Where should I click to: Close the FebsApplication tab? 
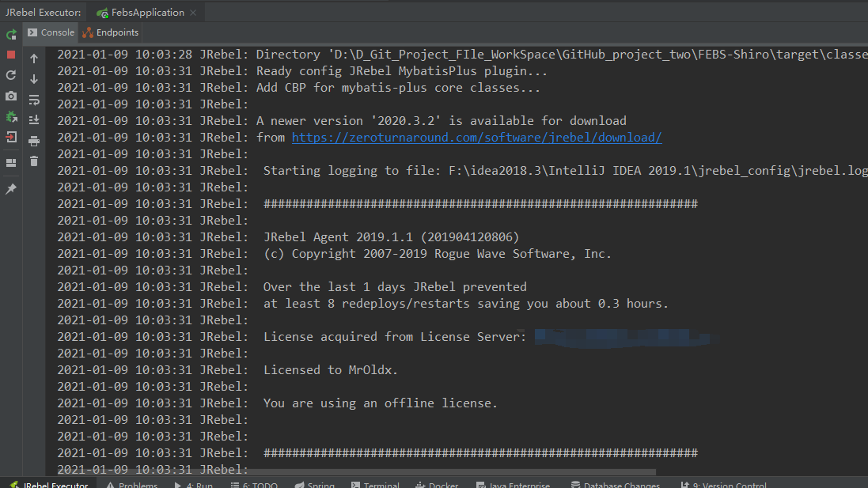pos(194,13)
